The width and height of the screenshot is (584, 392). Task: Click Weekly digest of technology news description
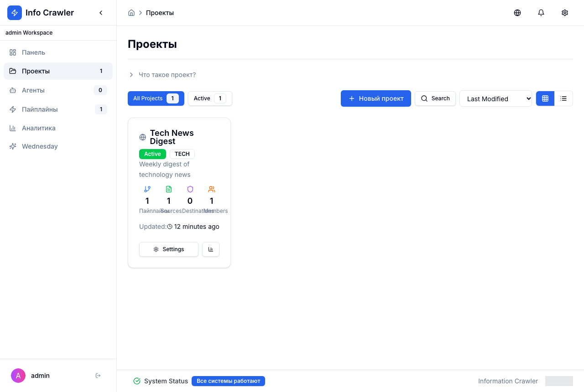[x=165, y=169]
